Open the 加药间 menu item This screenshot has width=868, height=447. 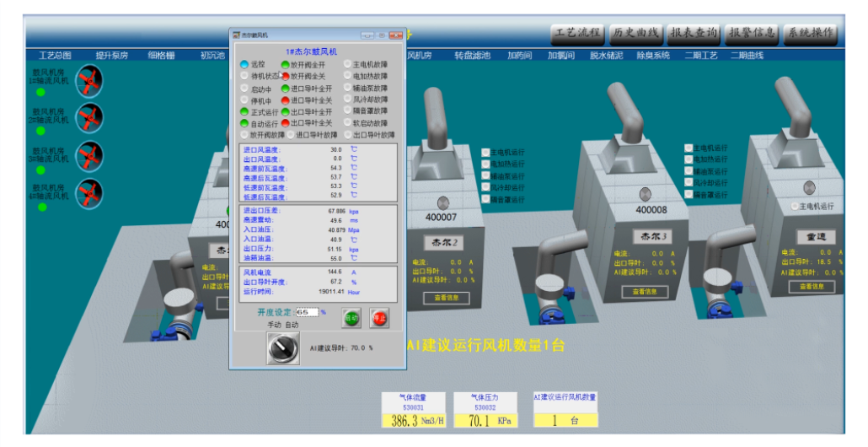coord(519,56)
